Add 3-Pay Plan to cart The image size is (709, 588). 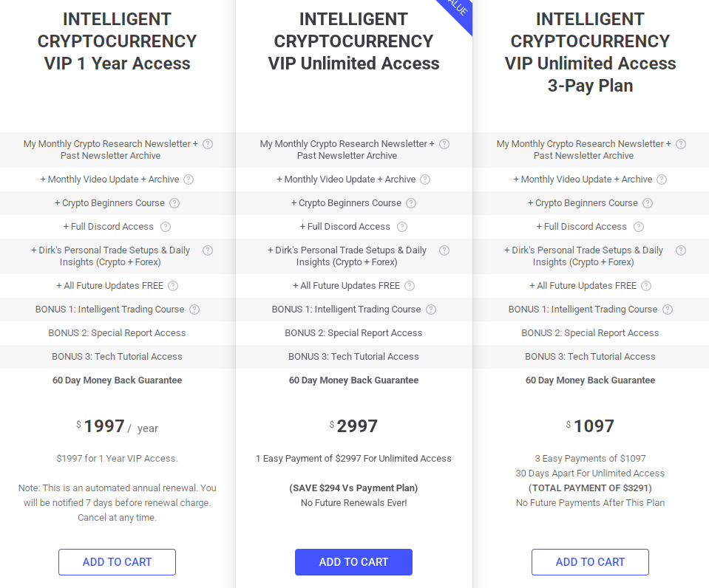pyautogui.click(x=590, y=562)
